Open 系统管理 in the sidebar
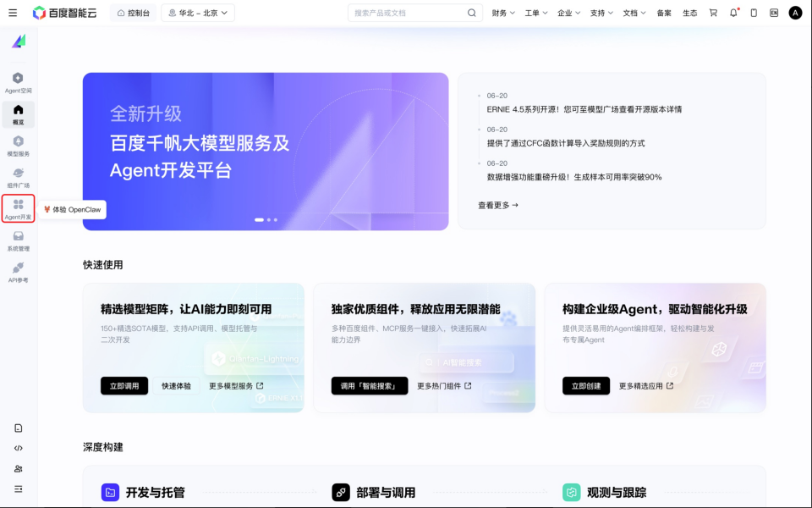The image size is (812, 508). click(x=18, y=240)
